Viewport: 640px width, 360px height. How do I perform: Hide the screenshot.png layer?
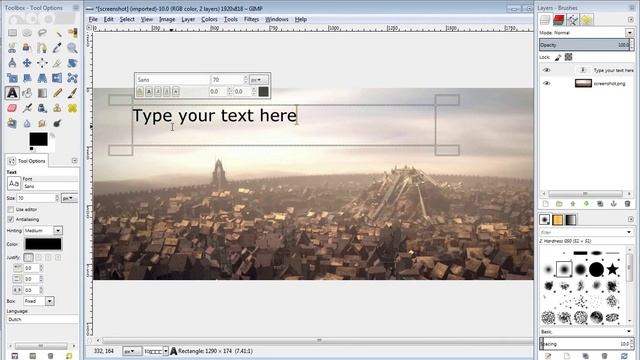(547, 83)
